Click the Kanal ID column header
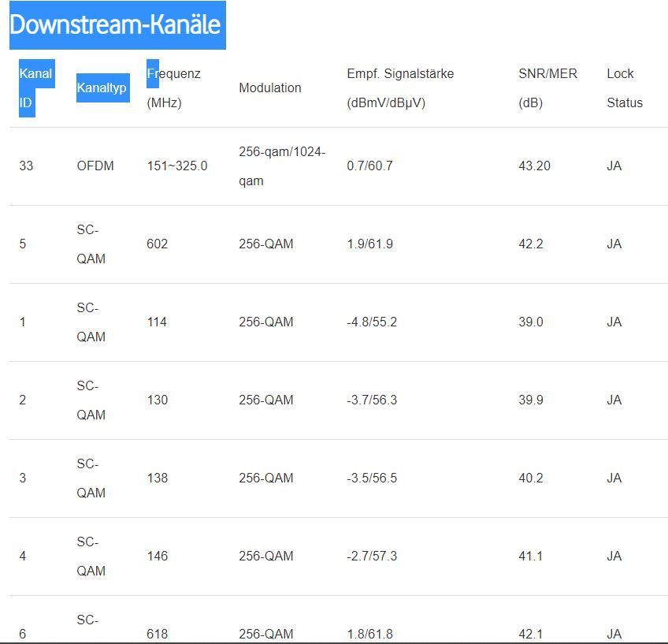Screen dimensions: 668x644 click(x=35, y=88)
